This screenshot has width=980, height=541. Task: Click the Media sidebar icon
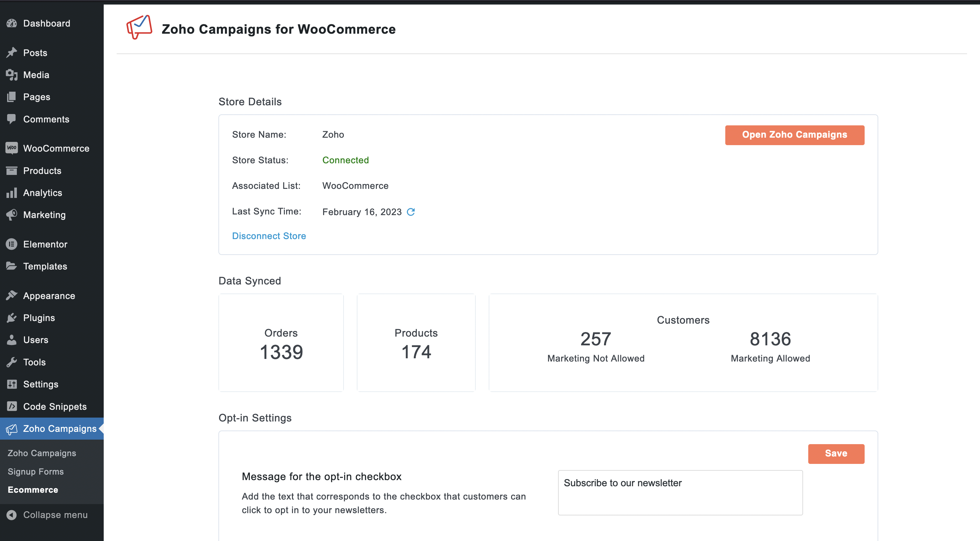click(12, 75)
